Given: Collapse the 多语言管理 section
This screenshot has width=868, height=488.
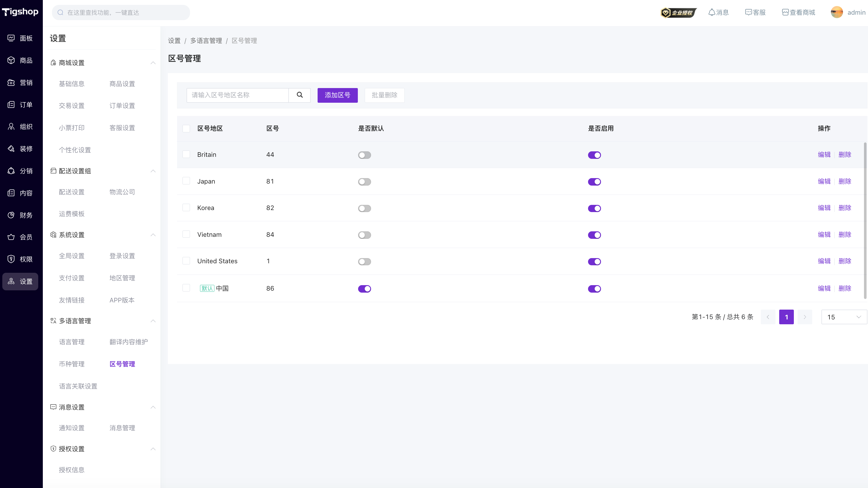Looking at the screenshot, I should tap(153, 321).
